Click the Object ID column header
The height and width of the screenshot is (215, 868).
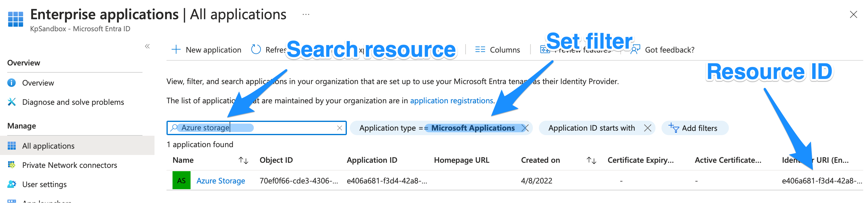coord(276,160)
